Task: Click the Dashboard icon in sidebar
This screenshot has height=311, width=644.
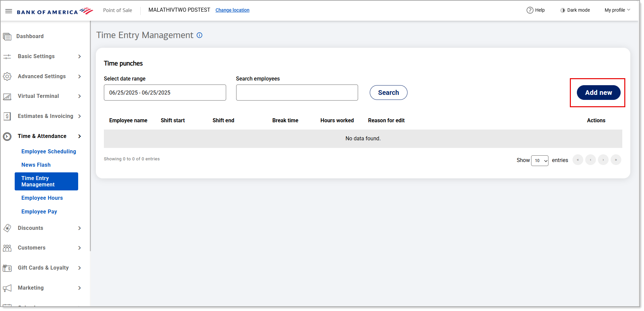Action: tap(7, 36)
